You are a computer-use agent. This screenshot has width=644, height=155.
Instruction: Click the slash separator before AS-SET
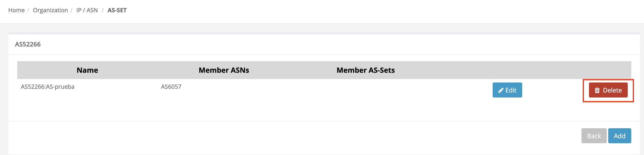click(103, 10)
